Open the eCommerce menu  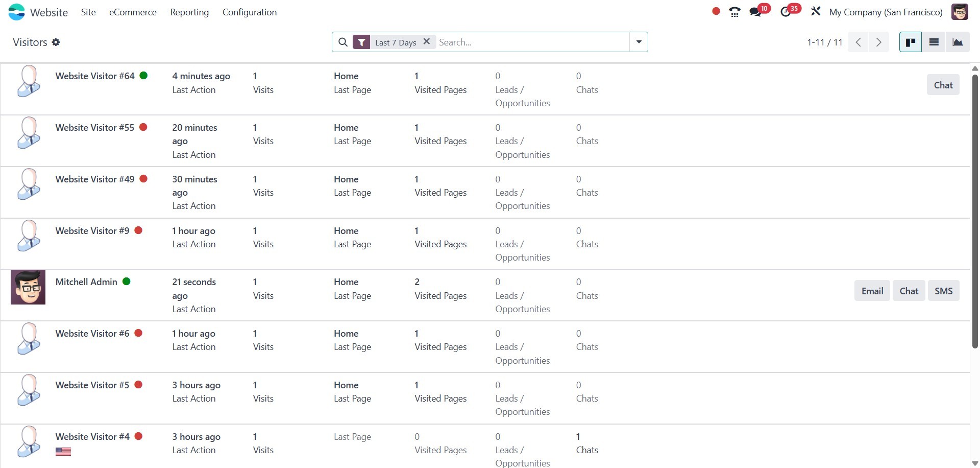[x=133, y=12]
